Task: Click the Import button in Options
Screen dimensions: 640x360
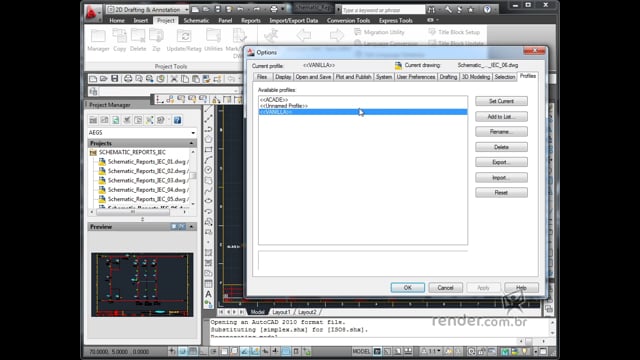Action: [501, 178]
